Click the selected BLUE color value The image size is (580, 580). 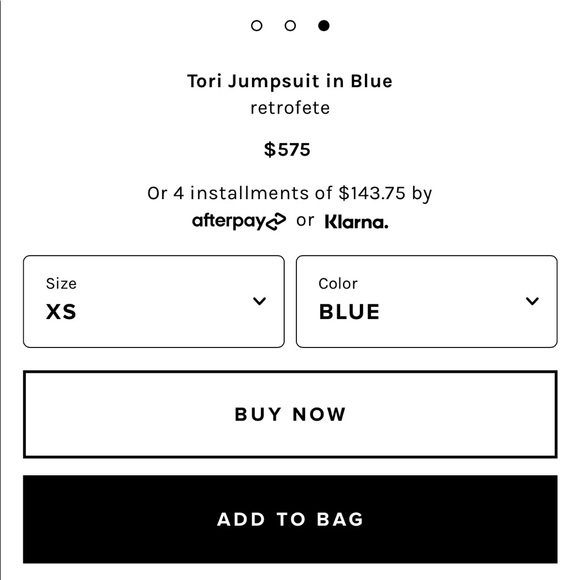coord(349,311)
